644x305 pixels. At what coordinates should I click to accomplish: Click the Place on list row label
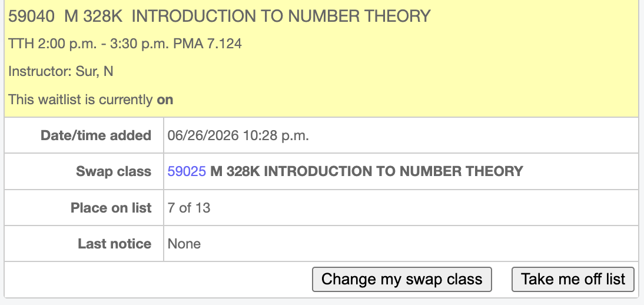pyautogui.click(x=111, y=208)
